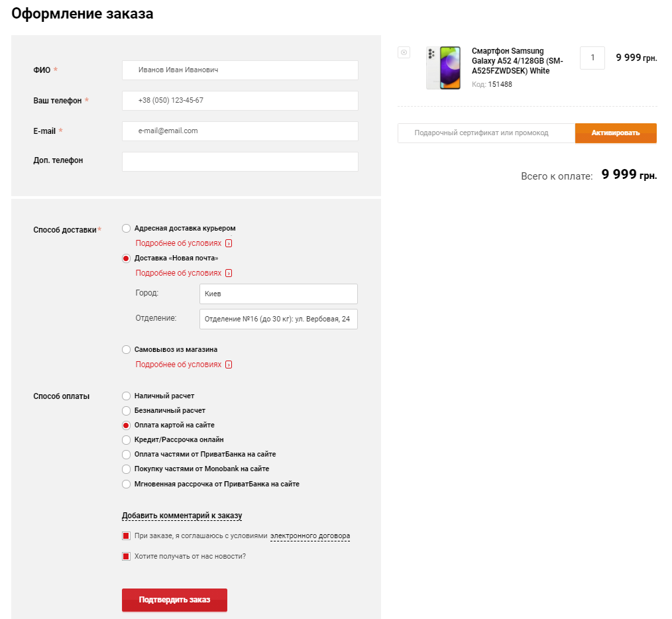672x619 pixels.
Task: Focus the promo code or gift certificate field
Action: click(x=486, y=133)
